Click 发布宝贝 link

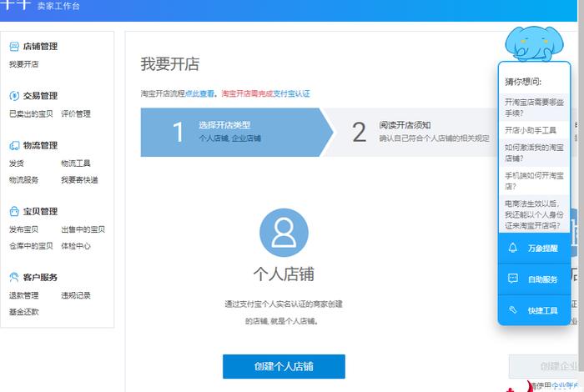(x=24, y=229)
